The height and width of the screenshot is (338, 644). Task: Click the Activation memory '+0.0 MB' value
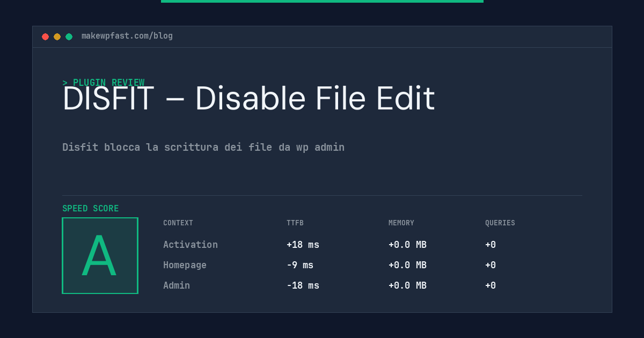407,245
